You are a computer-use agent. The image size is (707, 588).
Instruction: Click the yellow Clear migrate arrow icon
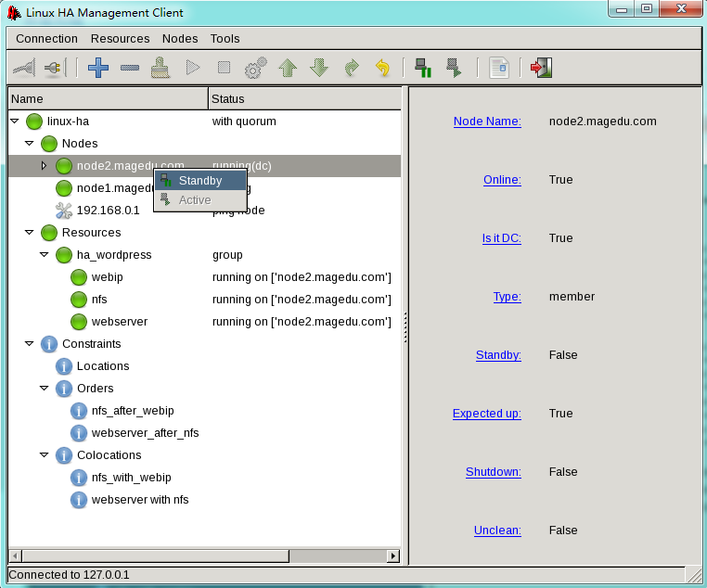382,68
